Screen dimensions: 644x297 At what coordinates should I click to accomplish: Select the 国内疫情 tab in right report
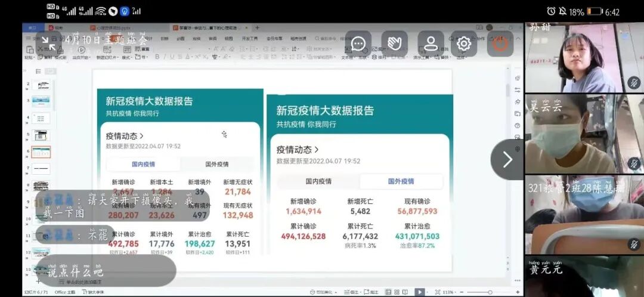pos(318,181)
